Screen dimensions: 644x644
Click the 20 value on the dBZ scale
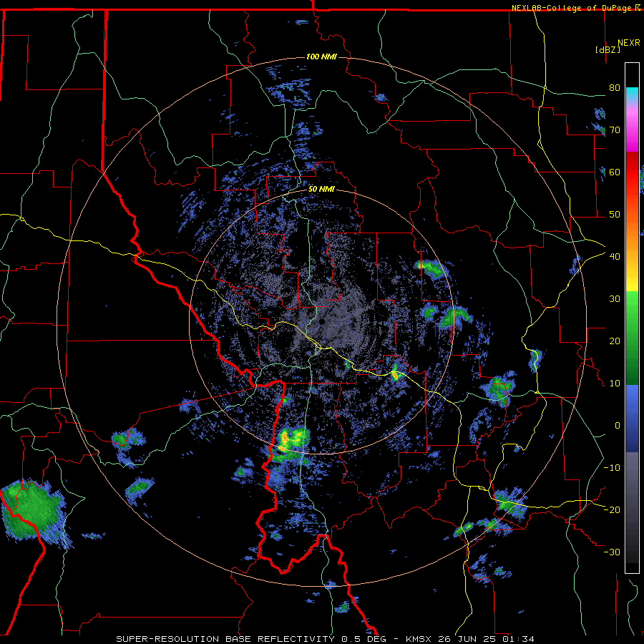tap(615, 341)
